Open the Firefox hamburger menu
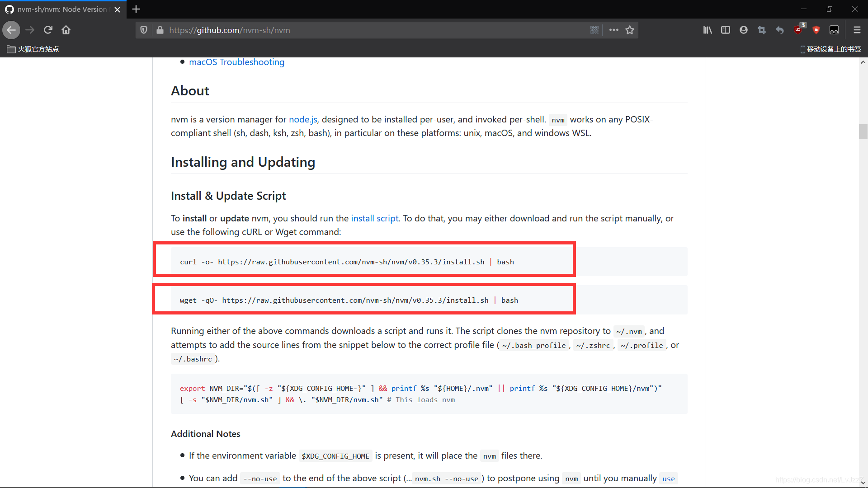Screen dimensions: 868x488 857,30
